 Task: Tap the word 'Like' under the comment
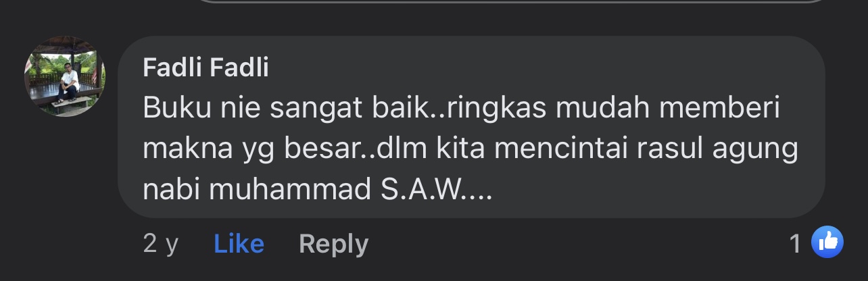tap(239, 243)
